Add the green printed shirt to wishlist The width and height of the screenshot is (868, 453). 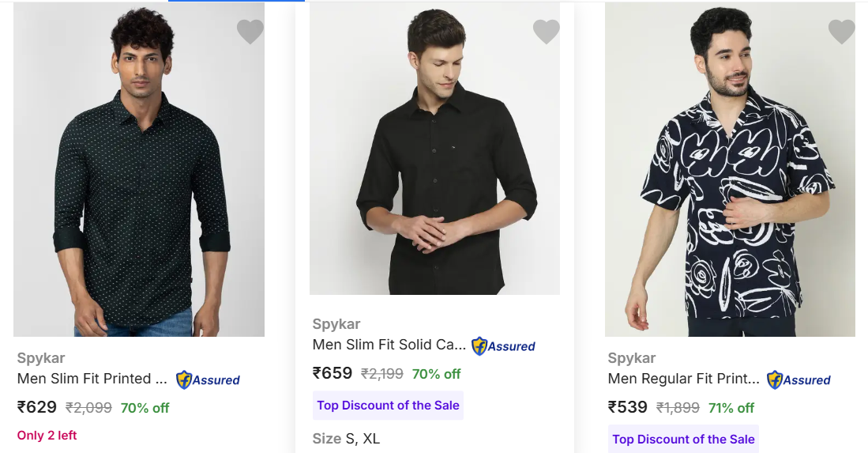coord(250,32)
